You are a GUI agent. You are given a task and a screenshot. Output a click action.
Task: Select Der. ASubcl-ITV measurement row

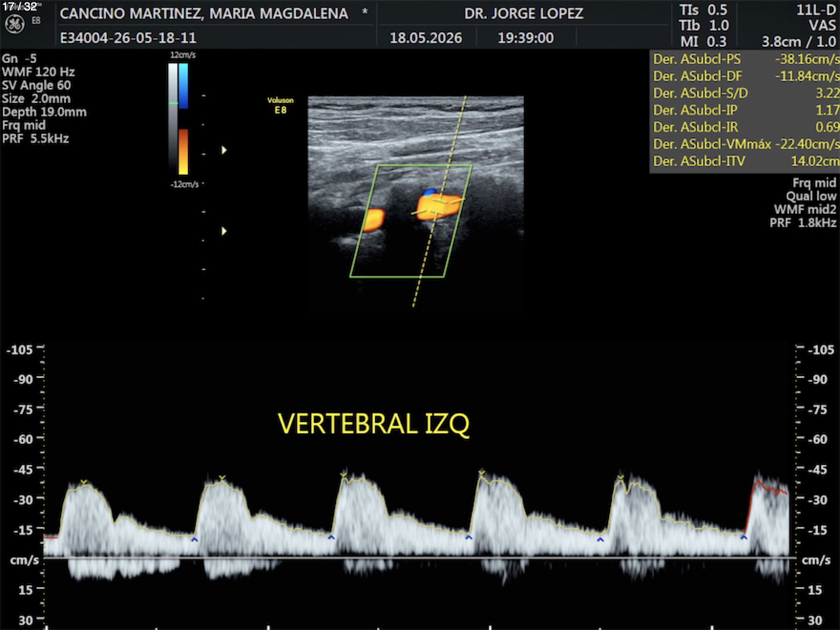tap(745, 161)
